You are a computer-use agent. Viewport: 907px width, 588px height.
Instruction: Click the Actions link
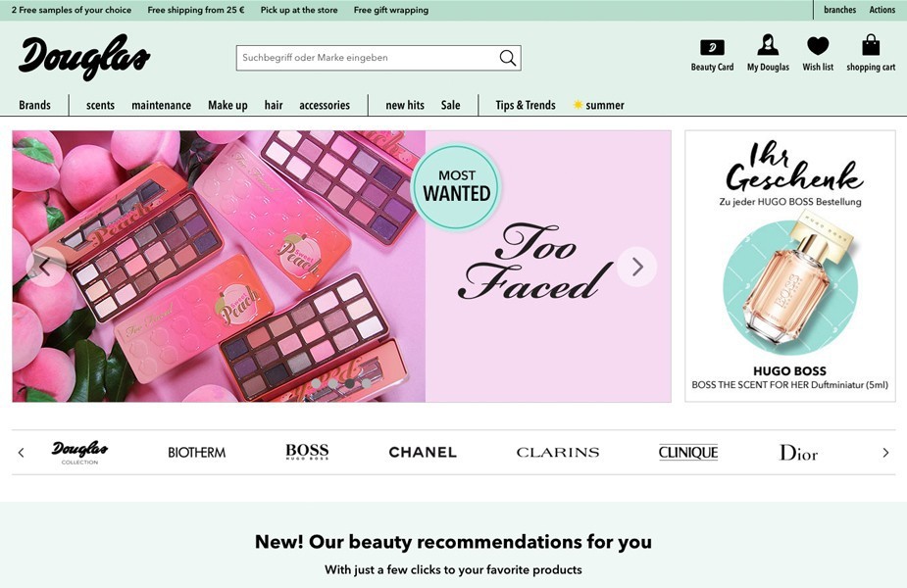tap(882, 10)
